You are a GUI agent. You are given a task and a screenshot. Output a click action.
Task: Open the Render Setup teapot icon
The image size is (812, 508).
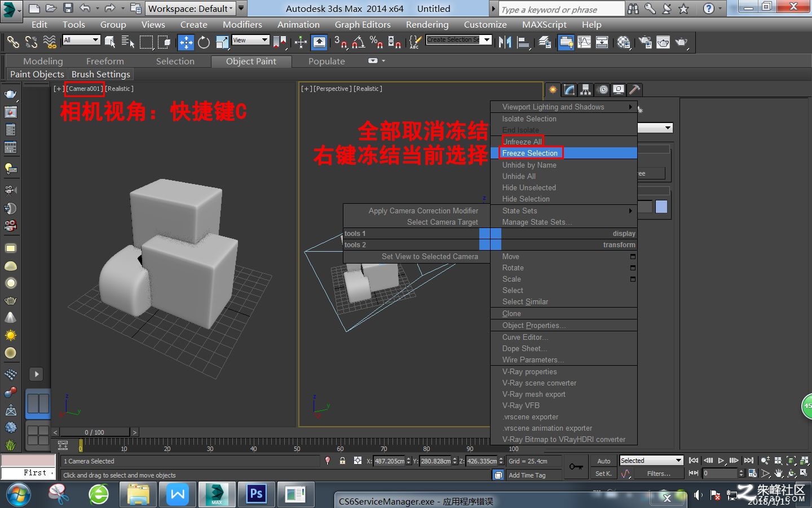[645, 42]
